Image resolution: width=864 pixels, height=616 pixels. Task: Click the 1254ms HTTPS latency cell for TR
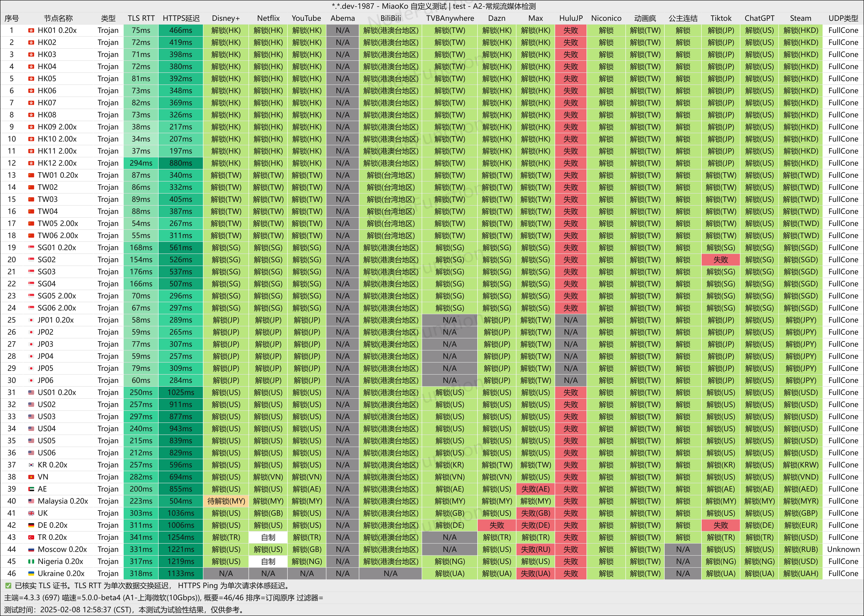point(181,538)
